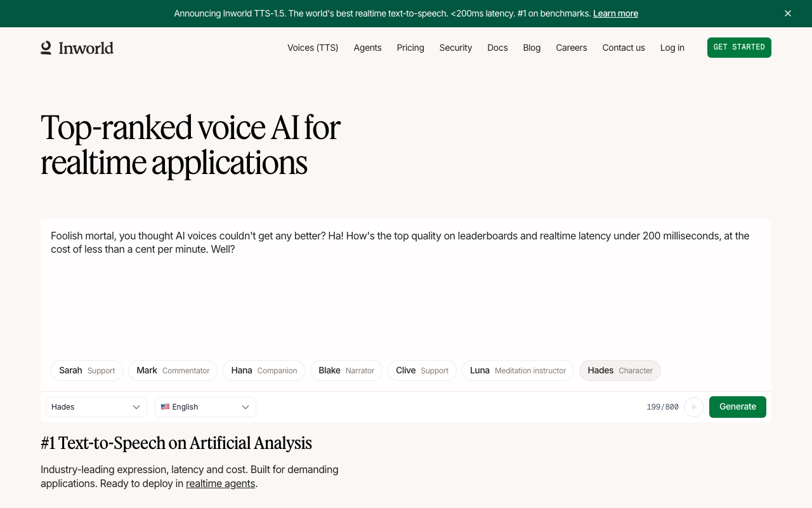Image resolution: width=812 pixels, height=508 pixels.
Task: Open Contact us
Action: pyautogui.click(x=624, y=48)
